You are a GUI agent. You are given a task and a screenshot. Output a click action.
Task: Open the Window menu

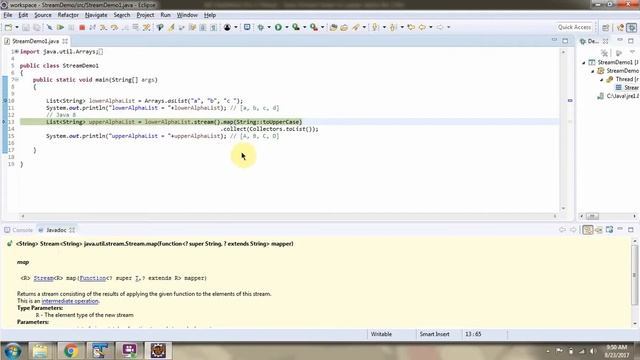pyautogui.click(x=187, y=15)
